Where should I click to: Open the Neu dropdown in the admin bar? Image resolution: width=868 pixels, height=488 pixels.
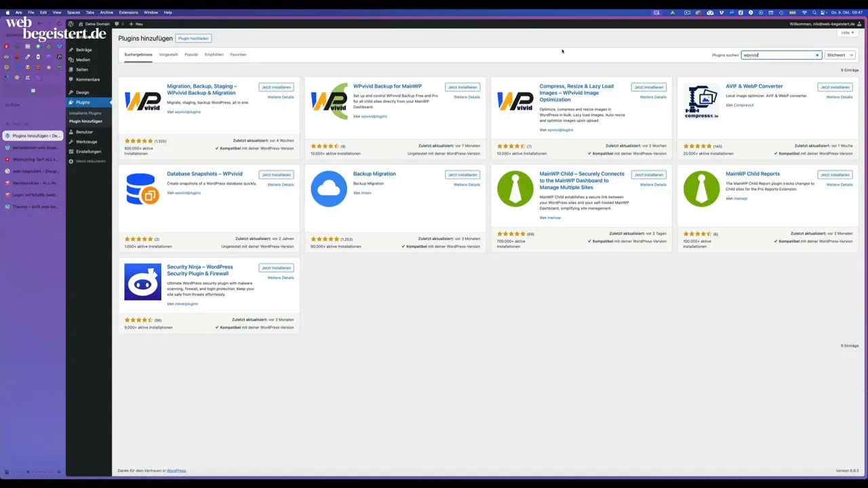136,24
